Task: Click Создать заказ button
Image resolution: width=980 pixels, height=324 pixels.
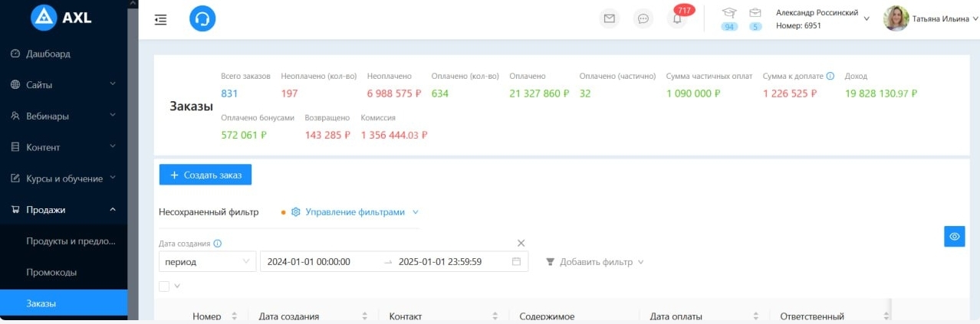Action: pos(206,175)
